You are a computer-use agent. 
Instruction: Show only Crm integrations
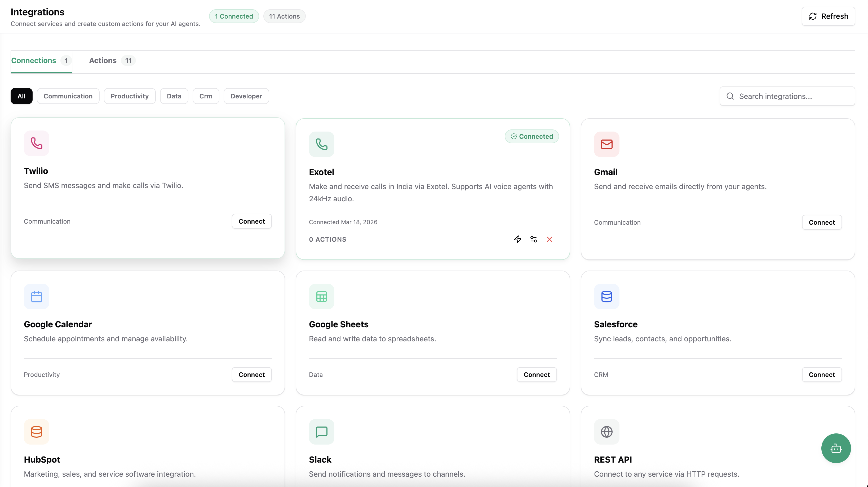tap(206, 96)
